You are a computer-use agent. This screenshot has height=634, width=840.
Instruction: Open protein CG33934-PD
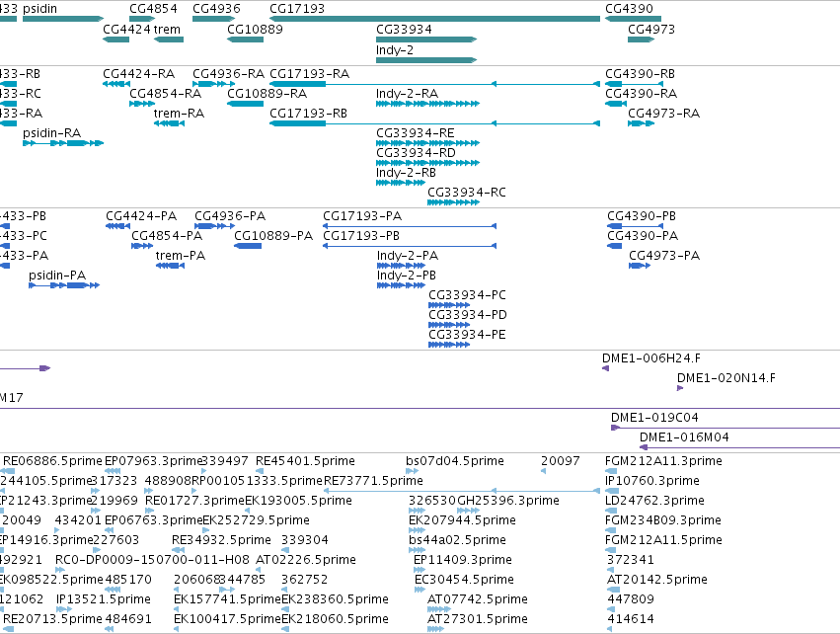468,316
